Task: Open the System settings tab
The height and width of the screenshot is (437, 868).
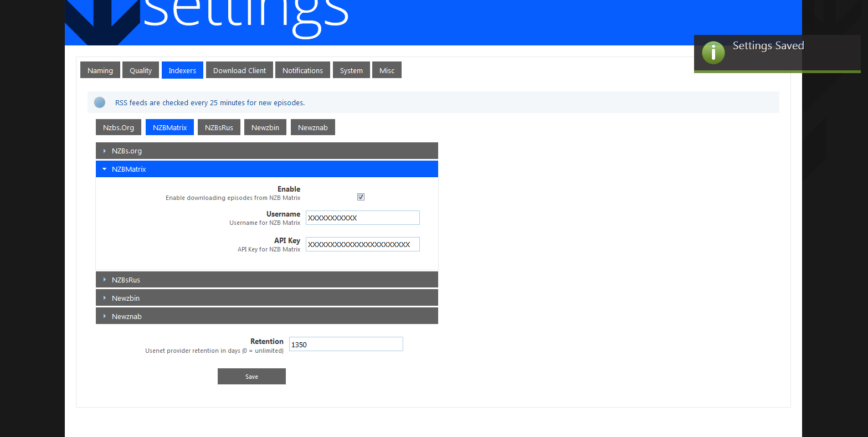Action: click(351, 70)
